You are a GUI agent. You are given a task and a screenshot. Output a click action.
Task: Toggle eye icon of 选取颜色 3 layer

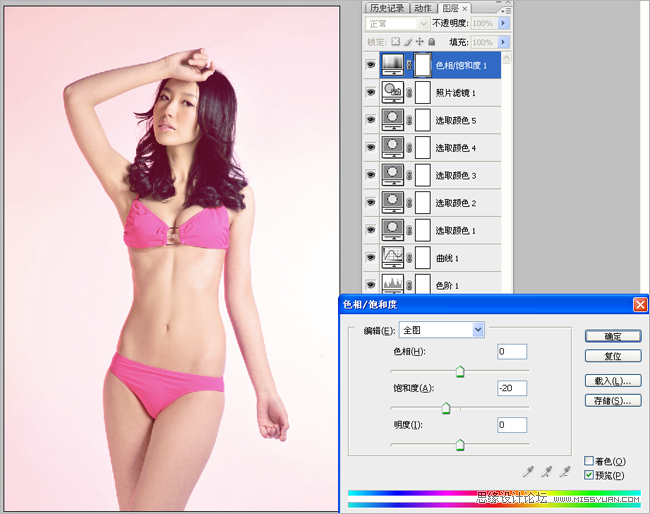point(371,175)
